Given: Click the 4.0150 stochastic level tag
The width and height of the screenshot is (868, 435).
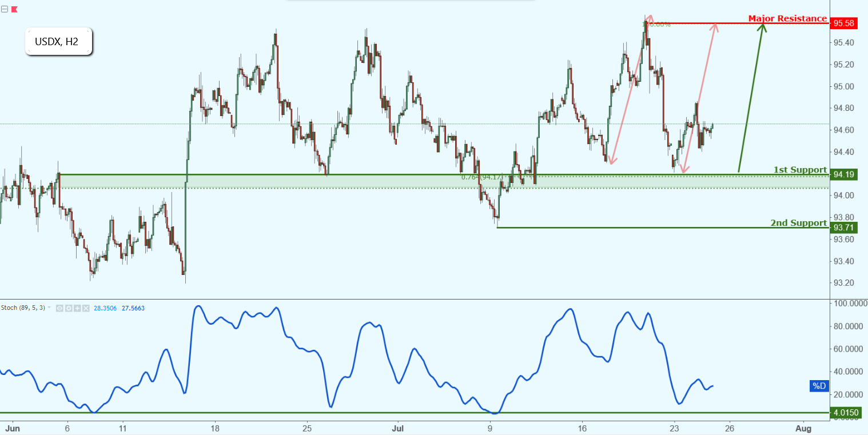Looking at the screenshot, I should tap(845, 412).
